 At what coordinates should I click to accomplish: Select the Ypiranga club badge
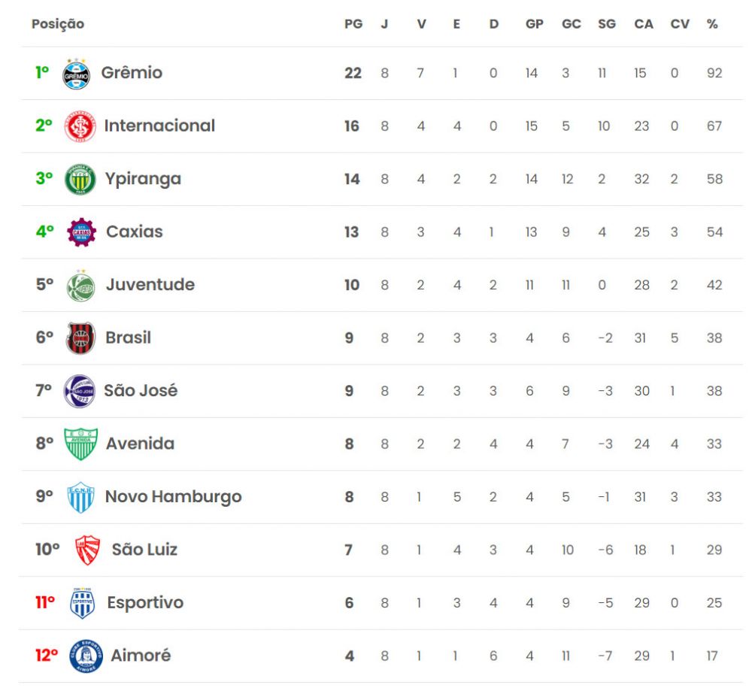(80, 179)
